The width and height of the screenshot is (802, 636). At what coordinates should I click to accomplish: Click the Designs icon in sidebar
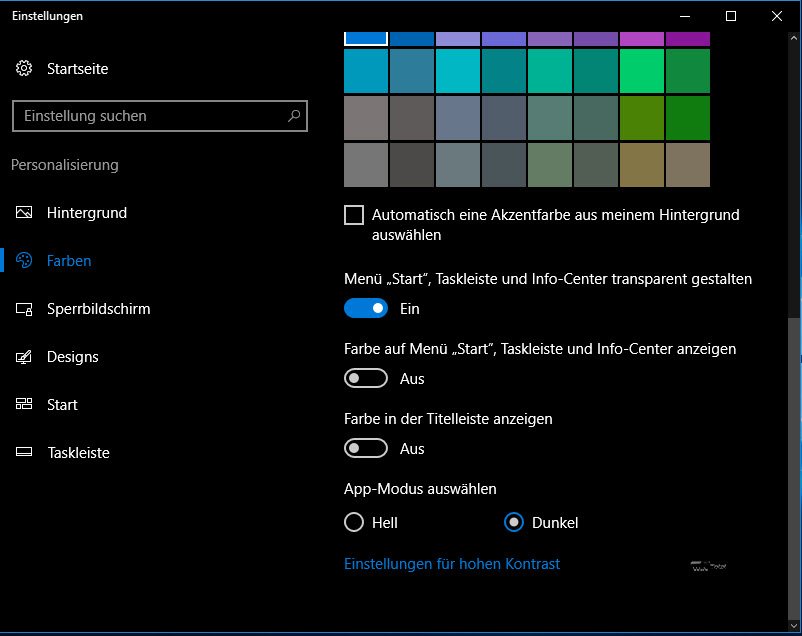click(x=25, y=357)
